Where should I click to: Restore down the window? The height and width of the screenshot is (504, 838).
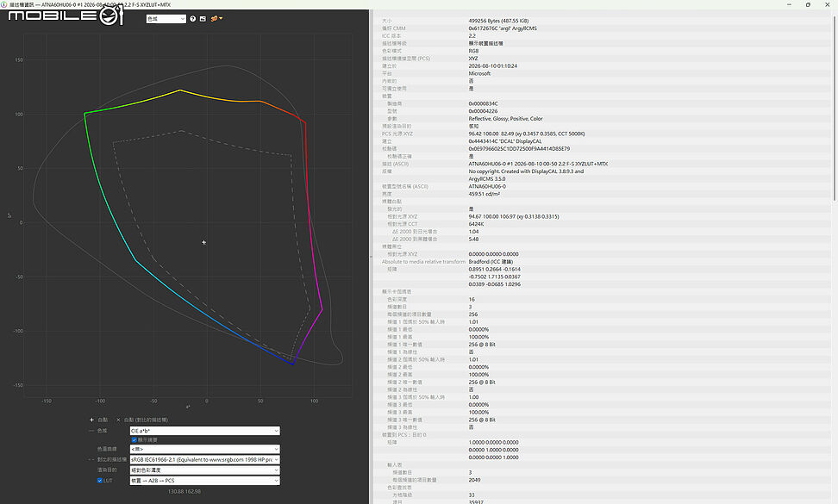tap(808, 4)
